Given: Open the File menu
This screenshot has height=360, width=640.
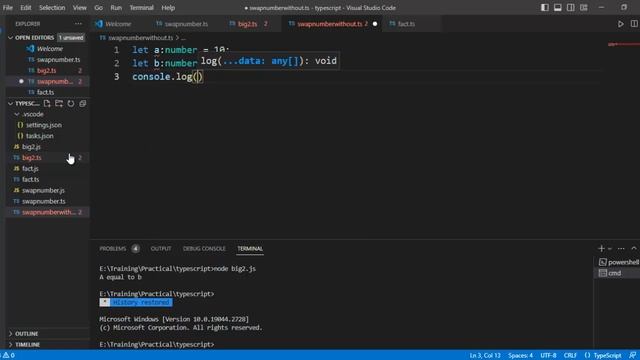Looking at the screenshot, I should 8,7.
